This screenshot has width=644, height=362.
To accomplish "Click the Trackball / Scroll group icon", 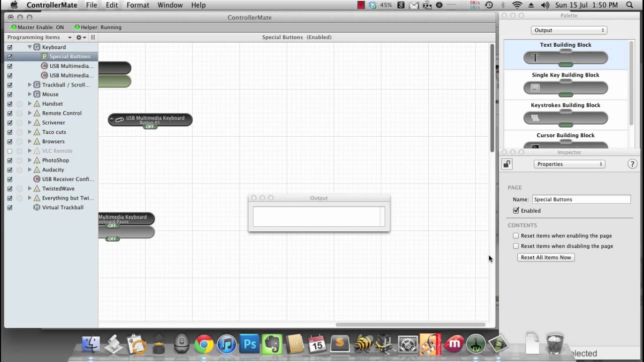I will click(37, 85).
